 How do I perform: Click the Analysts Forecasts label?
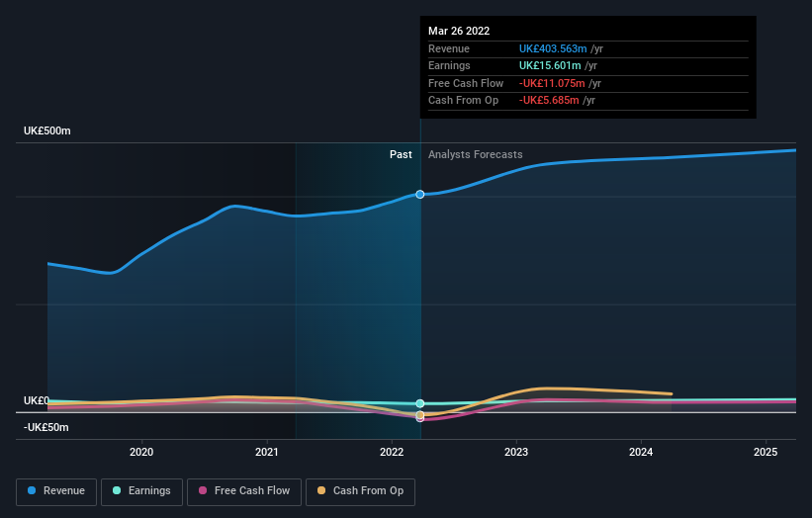(x=476, y=155)
